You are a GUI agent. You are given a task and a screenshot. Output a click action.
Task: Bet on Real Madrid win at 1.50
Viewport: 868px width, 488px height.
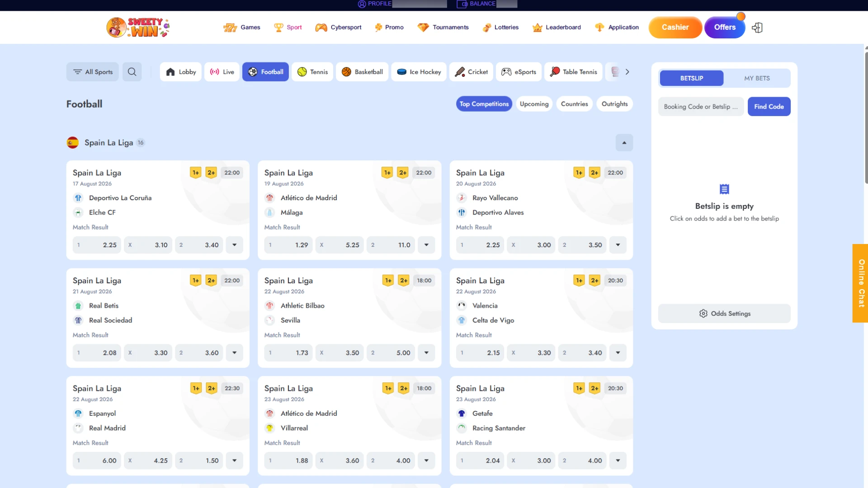[199, 461]
